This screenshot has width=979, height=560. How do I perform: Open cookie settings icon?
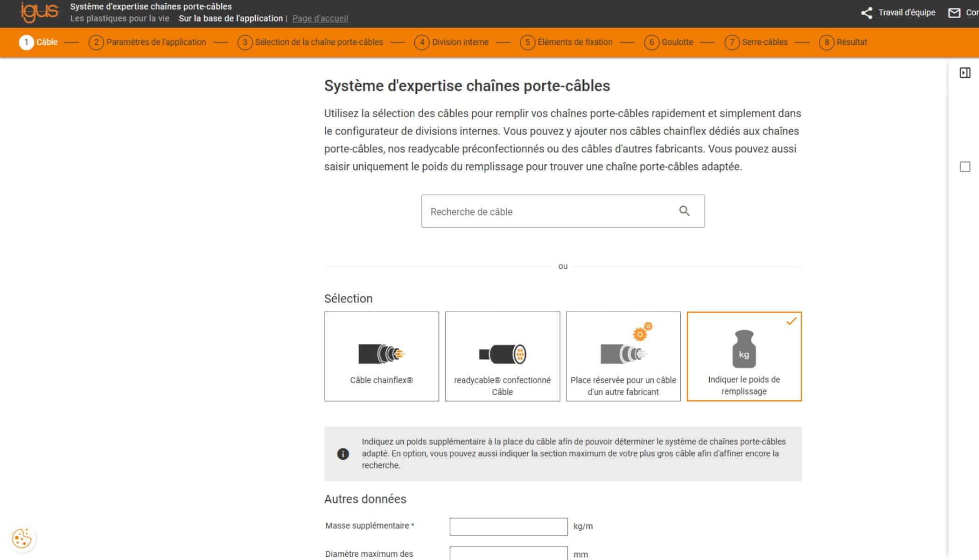(x=22, y=539)
